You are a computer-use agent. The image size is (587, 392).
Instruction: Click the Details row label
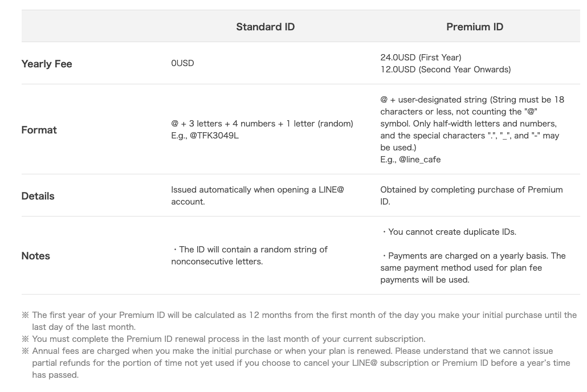[38, 196]
